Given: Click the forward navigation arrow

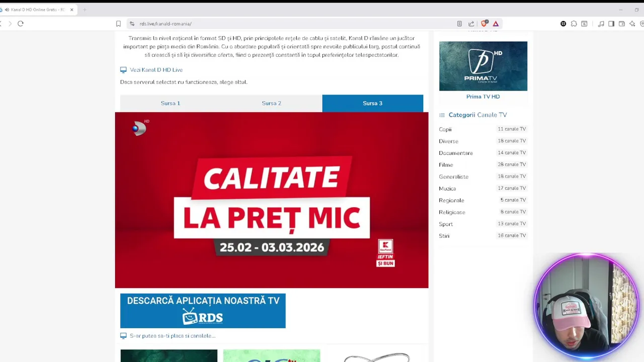Looking at the screenshot, I should point(10,24).
